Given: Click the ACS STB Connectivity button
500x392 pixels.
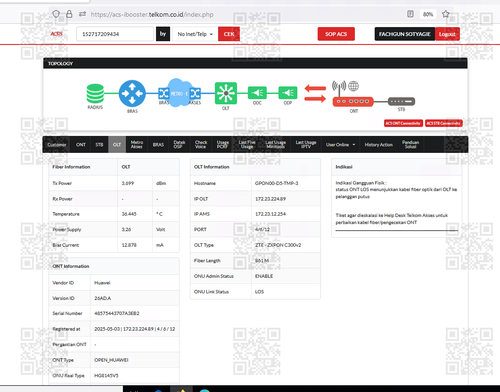Looking at the screenshot, I should point(444,123).
